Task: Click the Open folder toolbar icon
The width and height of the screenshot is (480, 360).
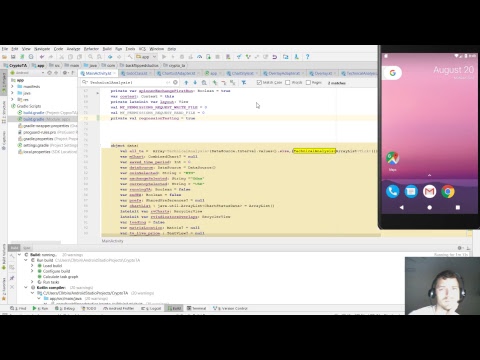Action: (x=5, y=57)
